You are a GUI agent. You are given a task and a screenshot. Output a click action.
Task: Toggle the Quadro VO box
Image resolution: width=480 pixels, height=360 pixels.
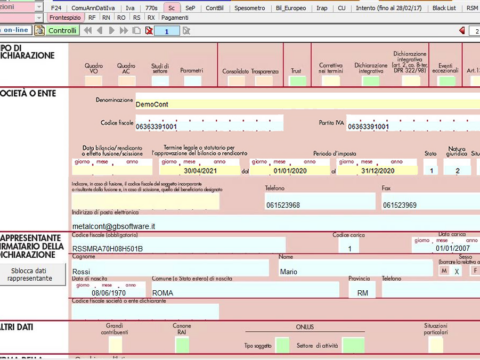tap(94, 81)
